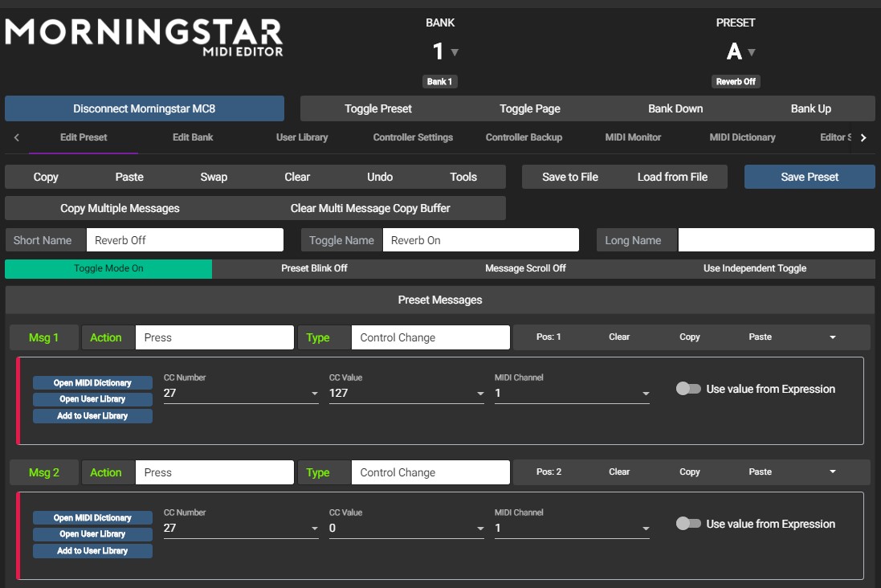
Task: Select Msg 2 Type field Control Change
Action: click(430, 472)
